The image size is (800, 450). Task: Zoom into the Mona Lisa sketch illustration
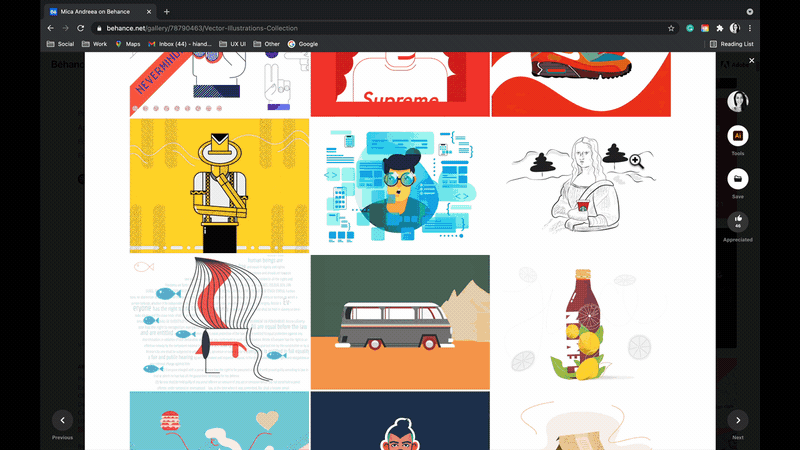581,186
